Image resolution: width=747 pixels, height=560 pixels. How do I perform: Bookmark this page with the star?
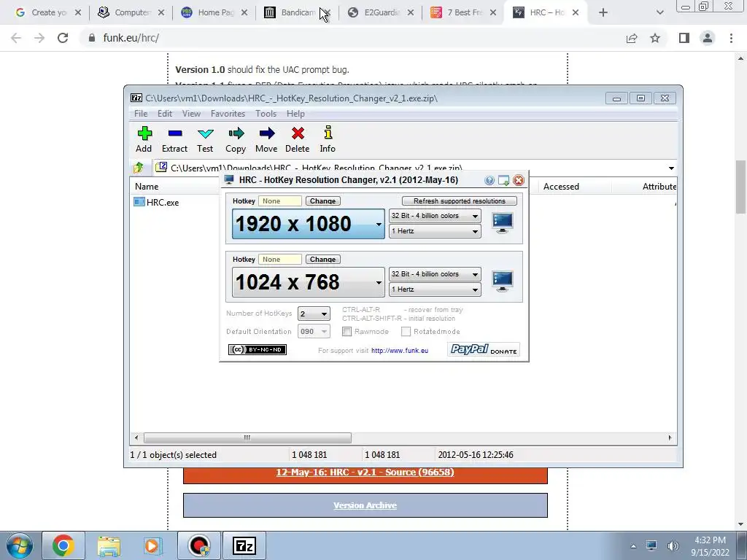pos(655,38)
